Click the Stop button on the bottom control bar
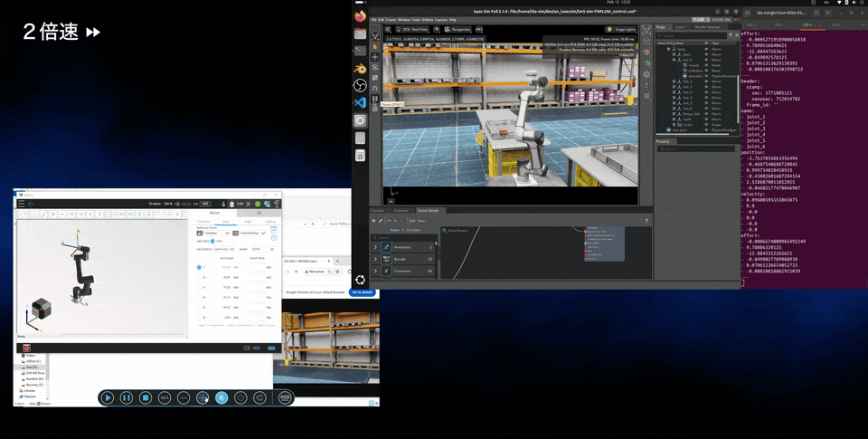The height and width of the screenshot is (439, 868). (x=146, y=397)
